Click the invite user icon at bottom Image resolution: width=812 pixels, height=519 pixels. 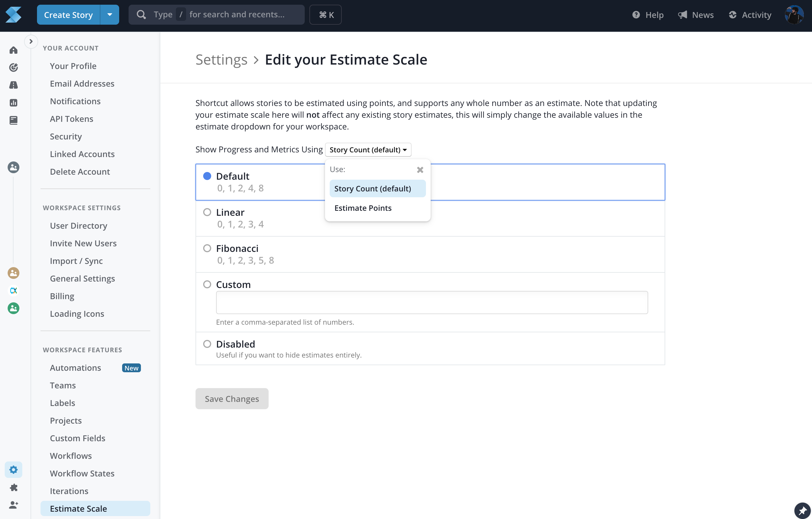click(x=14, y=505)
